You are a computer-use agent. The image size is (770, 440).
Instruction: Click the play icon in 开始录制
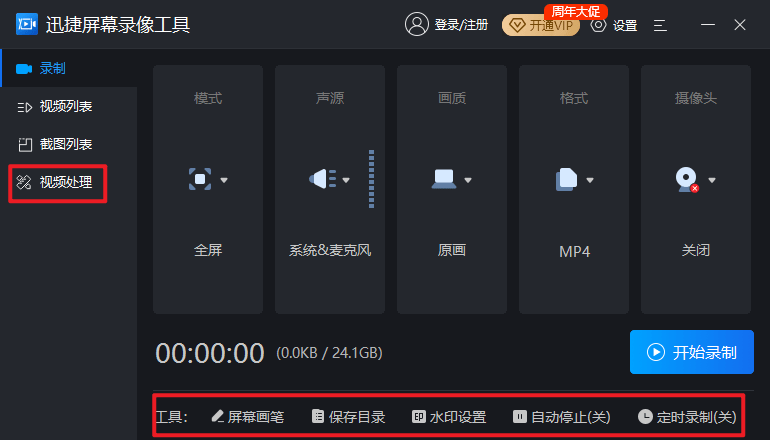(656, 352)
